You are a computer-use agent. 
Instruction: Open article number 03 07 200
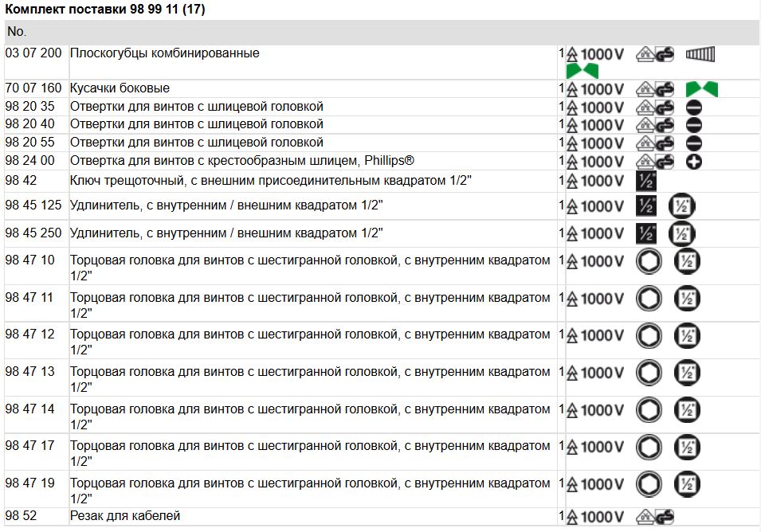coord(33,53)
